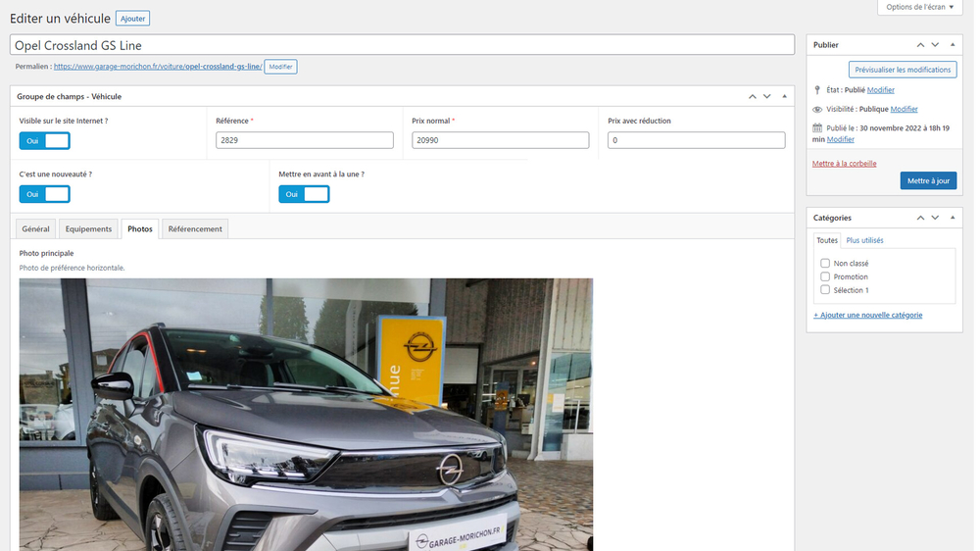Viewport: 980px width, 551px height.
Task: Collapse the Catégories panel
Action: (x=952, y=218)
